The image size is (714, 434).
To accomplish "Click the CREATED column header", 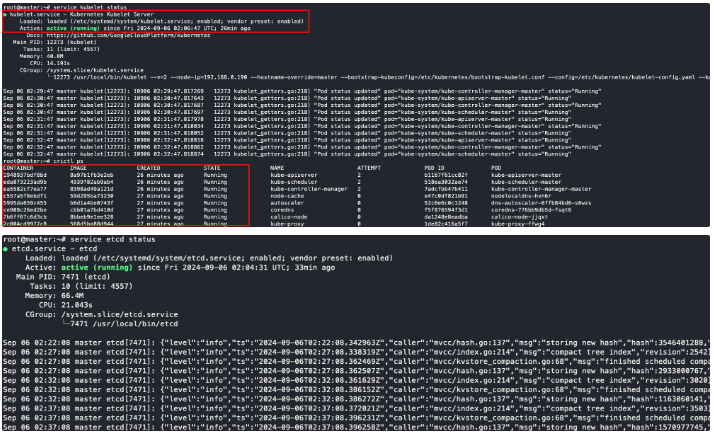I will [x=148, y=168].
